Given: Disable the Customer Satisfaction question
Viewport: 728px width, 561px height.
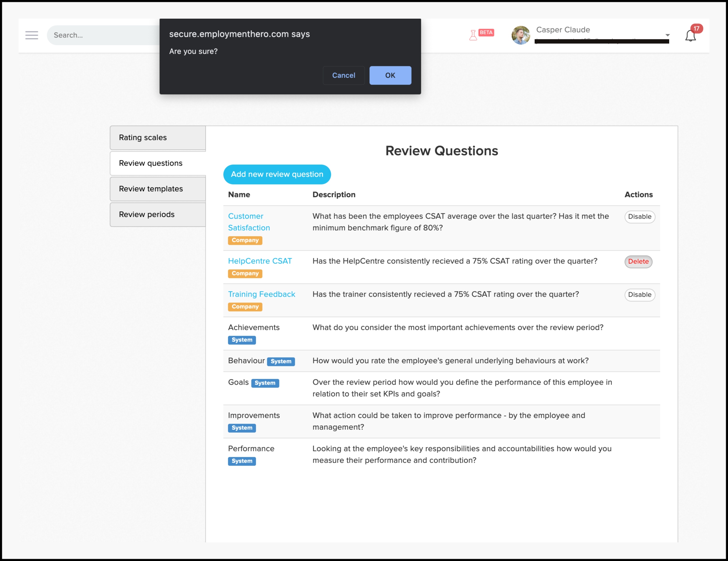Looking at the screenshot, I should 639,217.
